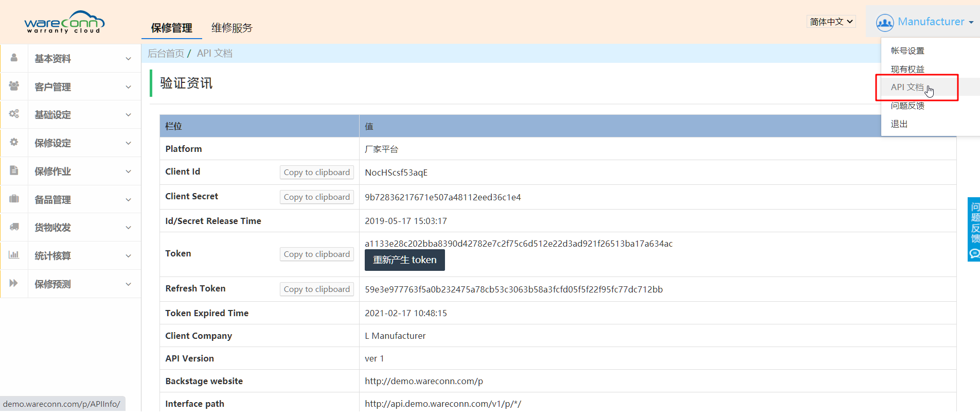Viewport: 980px width, 414px height.
Task: Click the bar chart icon beside 统计核算
Action: coord(14,255)
